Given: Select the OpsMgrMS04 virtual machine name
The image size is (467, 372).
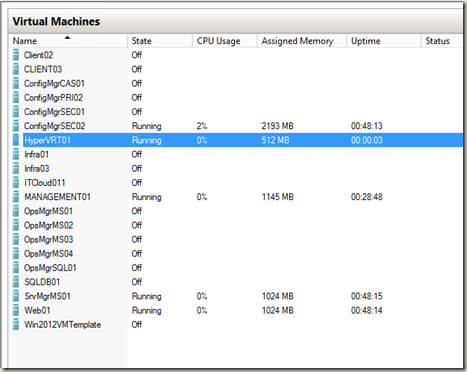Looking at the screenshot, I should pyautogui.click(x=48, y=254).
